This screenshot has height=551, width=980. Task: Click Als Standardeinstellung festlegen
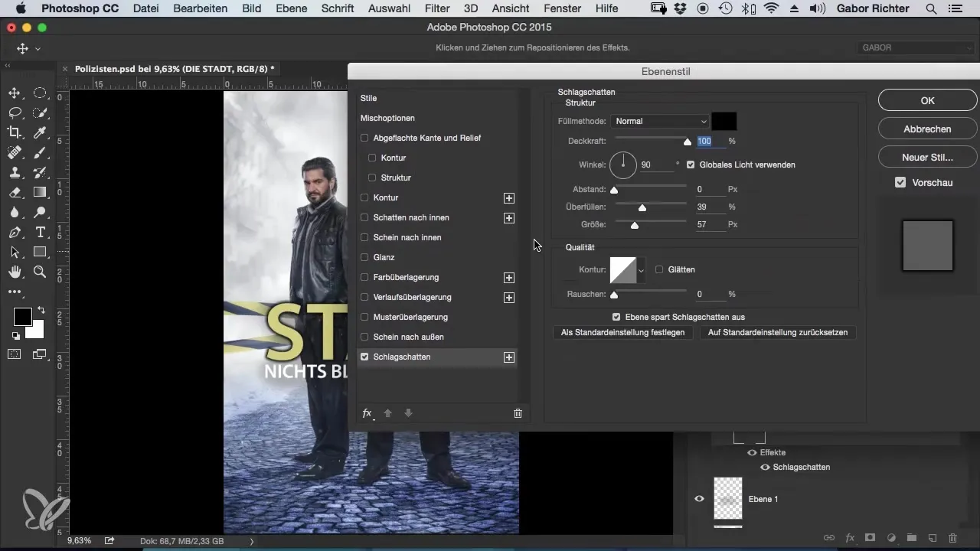click(x=622, y=333)
